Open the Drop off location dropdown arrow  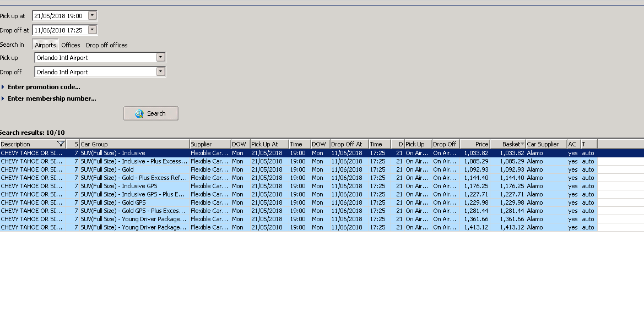click(161, 72)
